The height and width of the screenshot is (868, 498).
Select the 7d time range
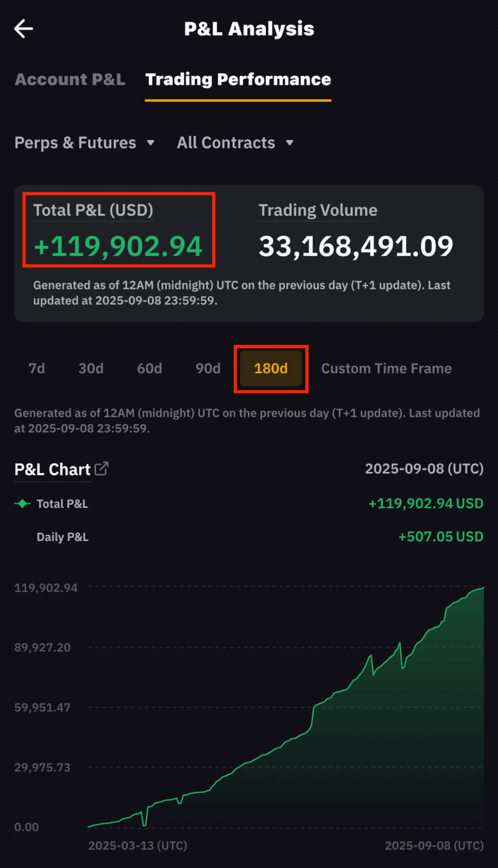click(37, 369)
